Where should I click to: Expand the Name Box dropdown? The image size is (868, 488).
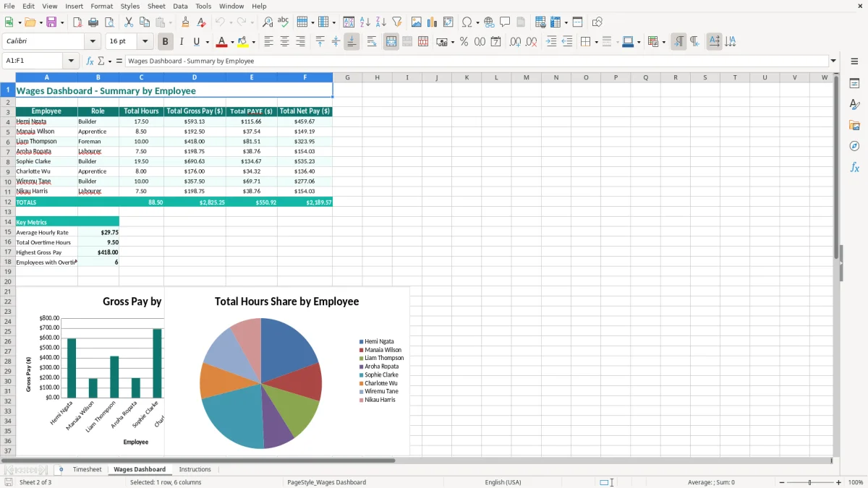(72, 61)
